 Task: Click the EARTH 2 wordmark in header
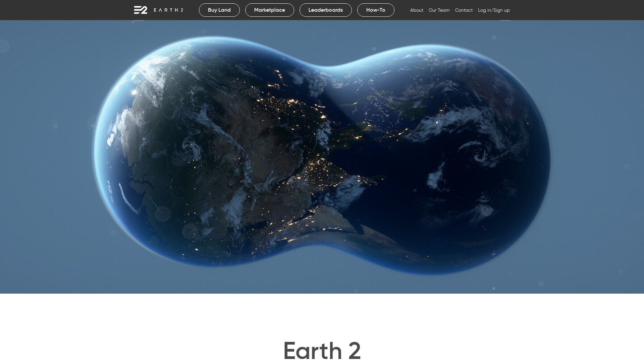(x=168, y=10)
